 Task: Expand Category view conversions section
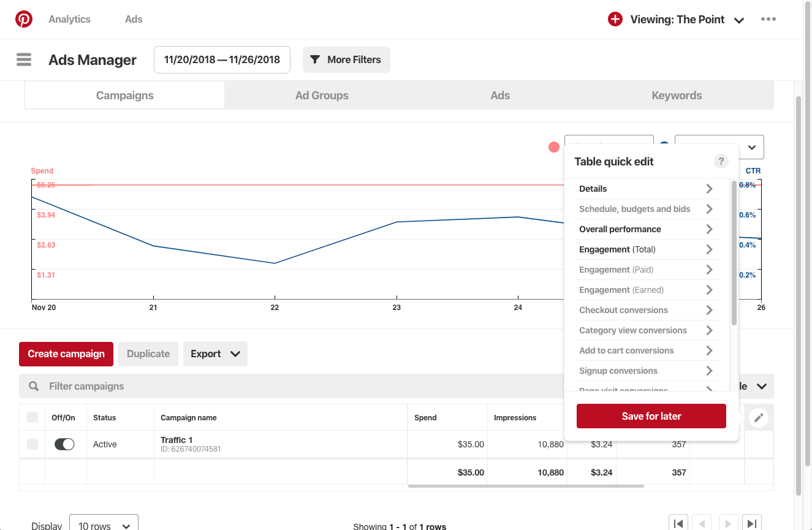646,330
